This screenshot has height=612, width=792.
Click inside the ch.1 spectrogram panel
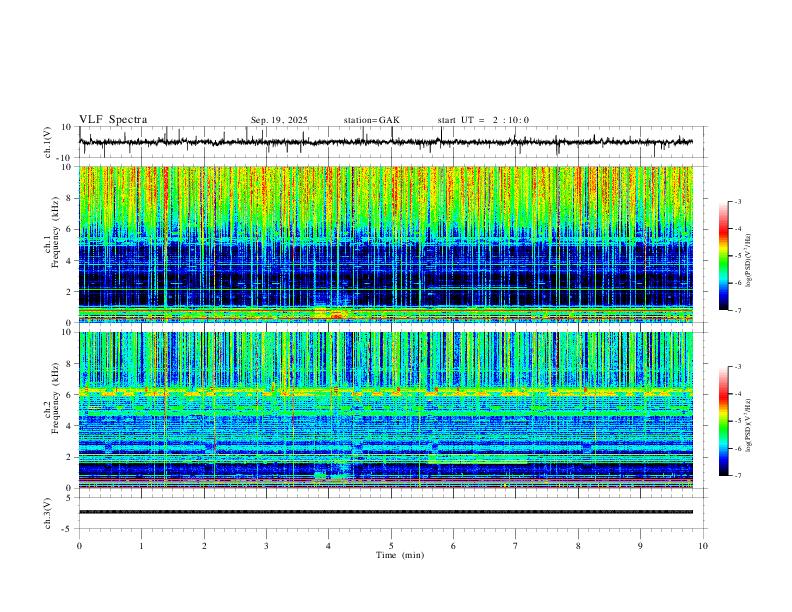[386, 244]
